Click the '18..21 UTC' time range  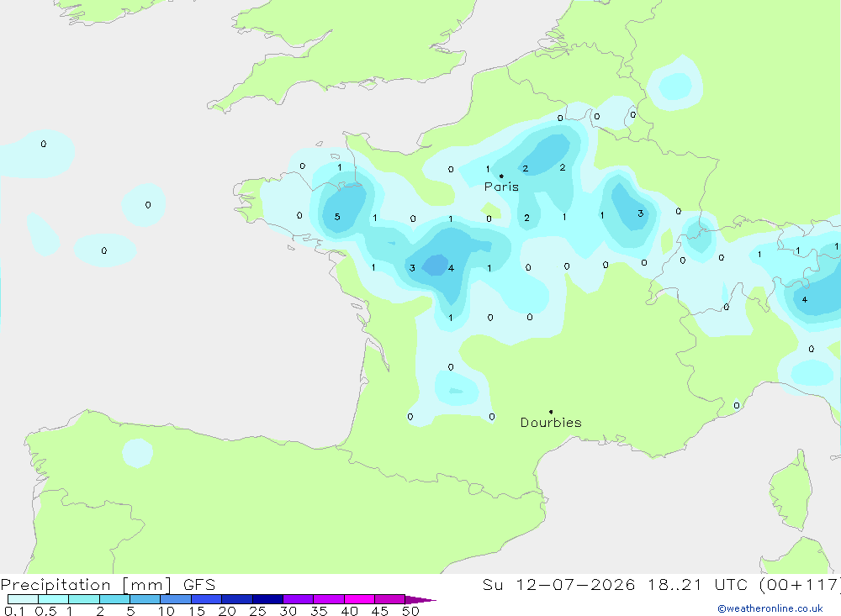click(697, 585)
